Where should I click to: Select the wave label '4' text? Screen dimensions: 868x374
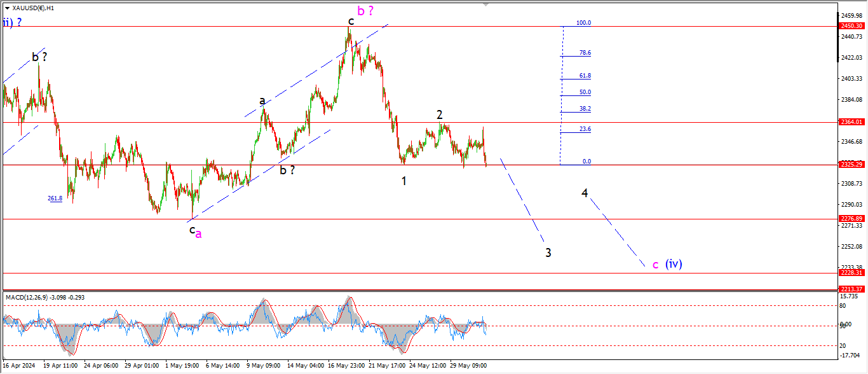click(585, 193)
